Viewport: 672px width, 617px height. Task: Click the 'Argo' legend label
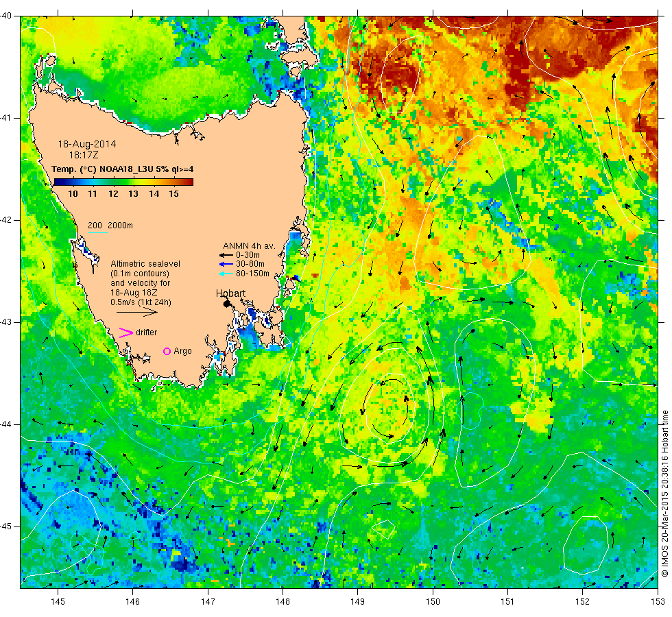[182, 351]
